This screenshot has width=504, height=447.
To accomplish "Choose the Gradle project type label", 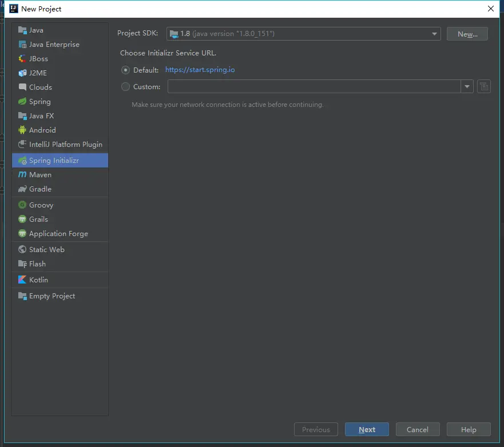I will coord(40,189).
